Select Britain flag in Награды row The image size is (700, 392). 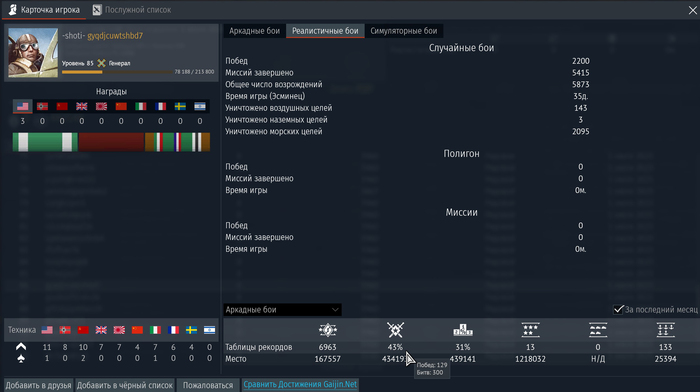[x=82, y=106]
